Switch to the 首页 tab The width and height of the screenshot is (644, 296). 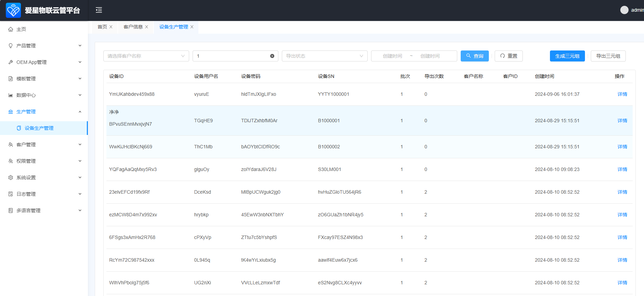[x=102, y=27]
